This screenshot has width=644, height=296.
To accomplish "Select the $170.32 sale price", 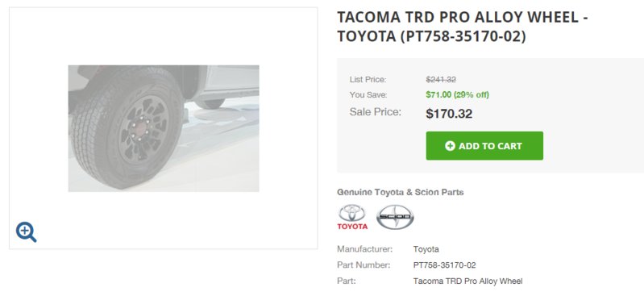I will coord(449,114).
